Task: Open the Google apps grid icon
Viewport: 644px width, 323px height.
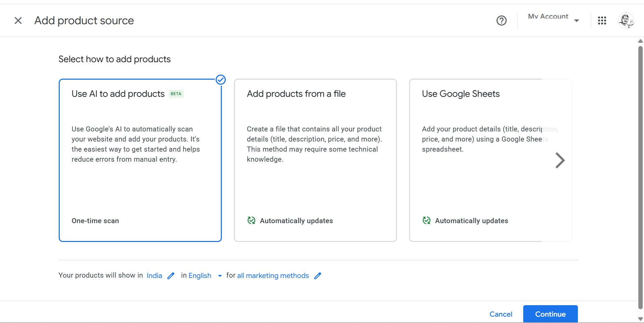Action: click(x=602, y=21)
